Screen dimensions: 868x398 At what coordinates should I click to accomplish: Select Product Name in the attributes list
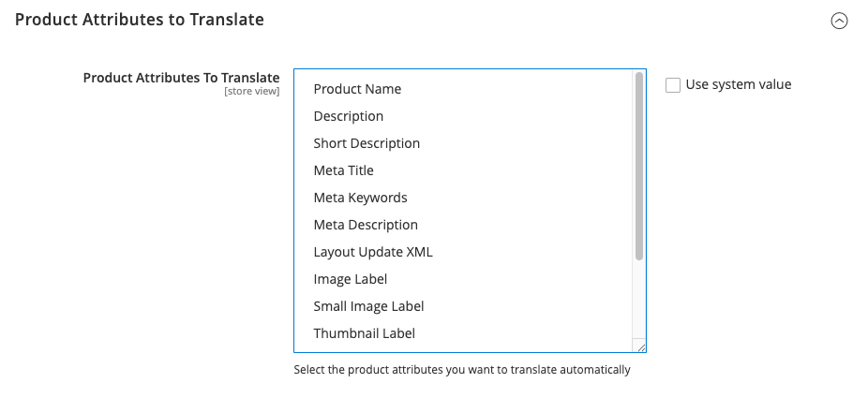point(357,89)
